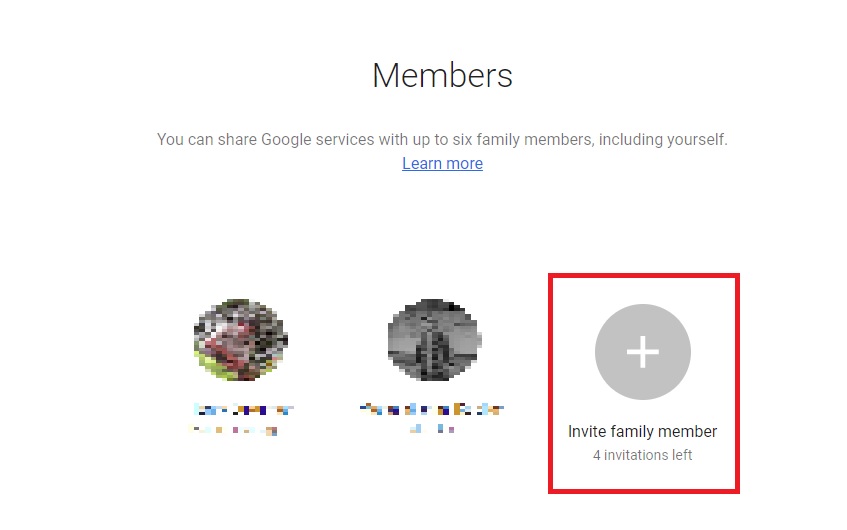This screenshot has width=847, height=530.
Task: Click the remaining invitations count text
Action: tap(642, 455)
